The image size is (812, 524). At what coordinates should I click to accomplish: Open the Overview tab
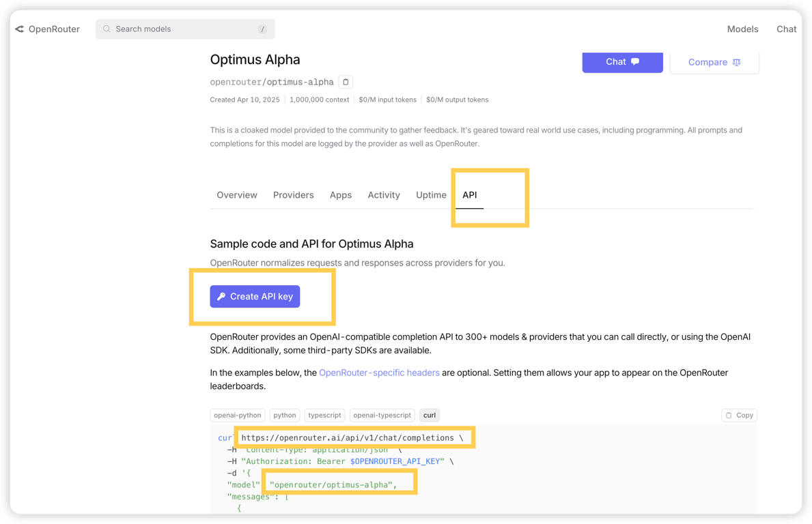click(237, 195)
